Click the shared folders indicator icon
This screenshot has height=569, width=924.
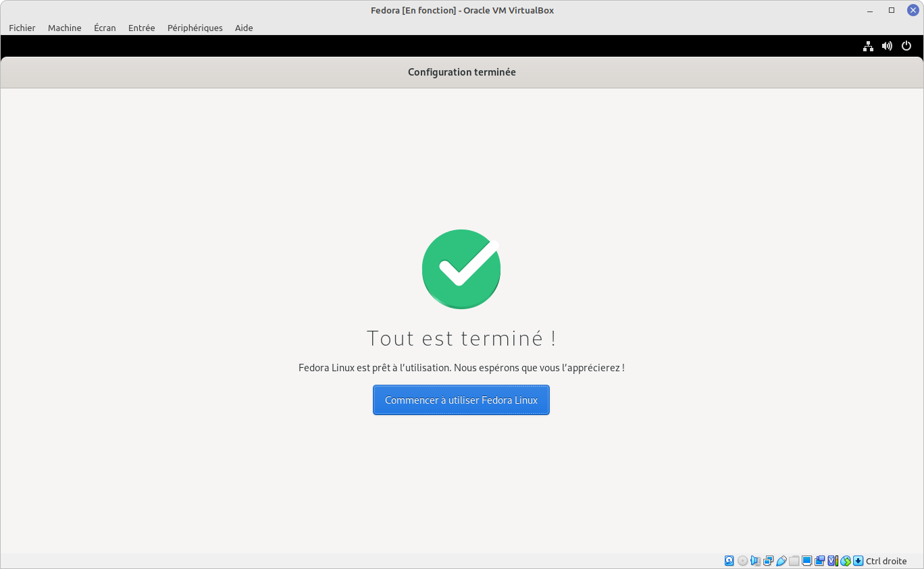794,561
